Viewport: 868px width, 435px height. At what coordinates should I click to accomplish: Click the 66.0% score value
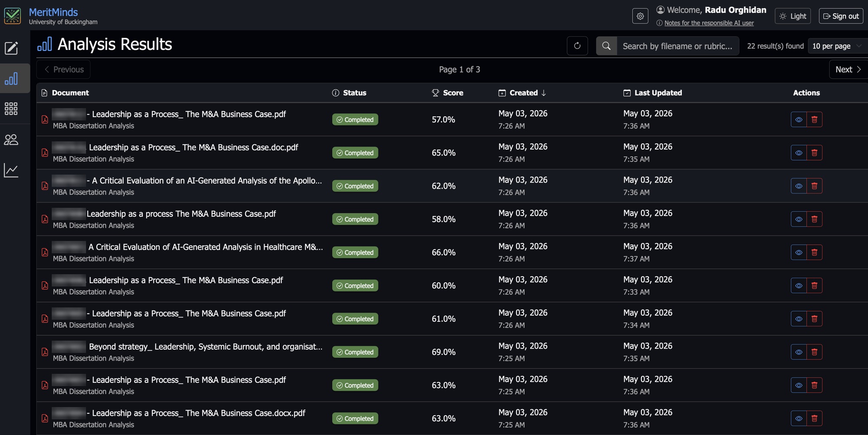point(444,252)
